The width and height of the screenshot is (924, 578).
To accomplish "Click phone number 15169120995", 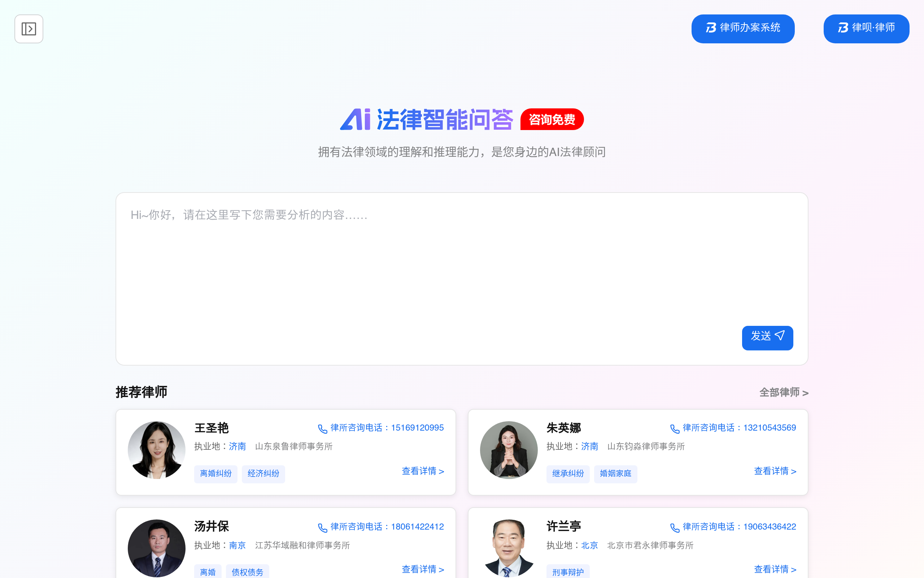I will click(x=417, y=428).
